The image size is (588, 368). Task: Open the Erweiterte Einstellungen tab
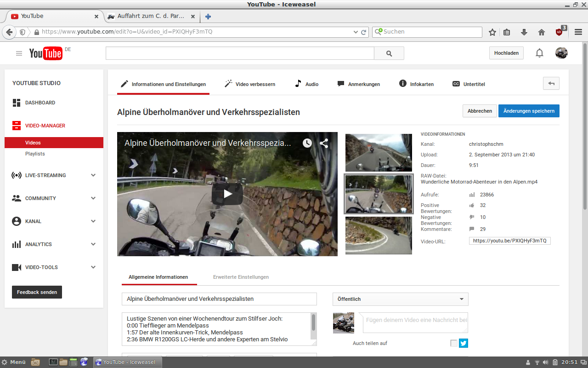tap(241, 277)
